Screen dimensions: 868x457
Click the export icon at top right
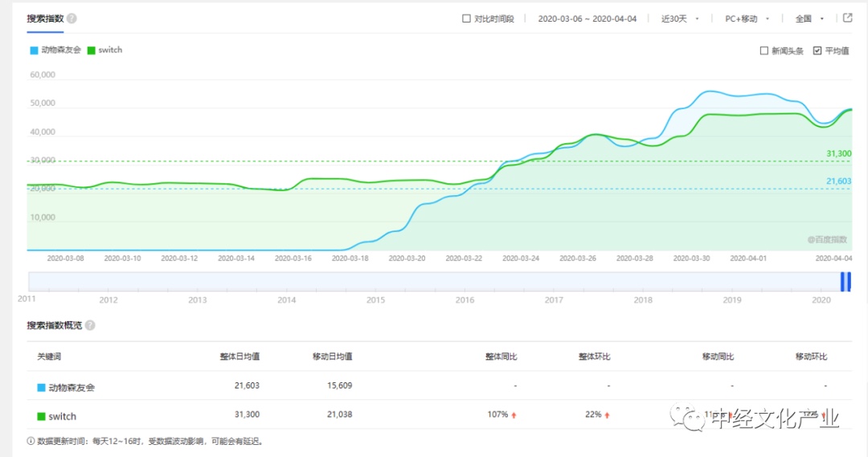847,18
